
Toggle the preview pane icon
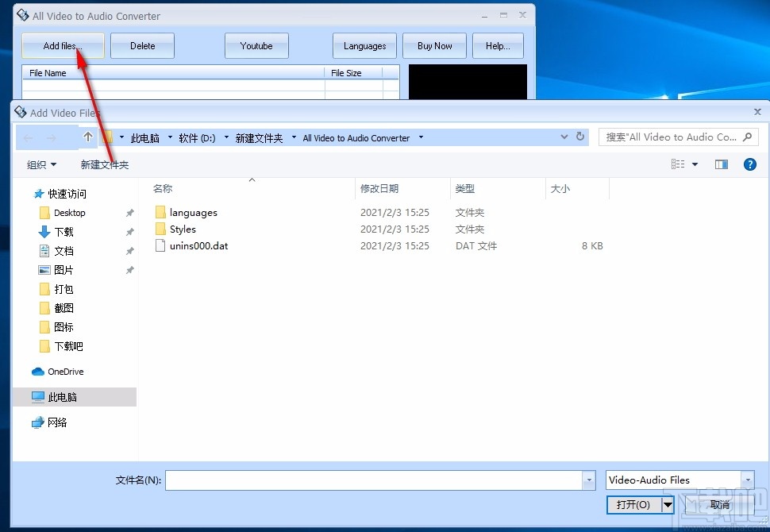pos(722,164)
